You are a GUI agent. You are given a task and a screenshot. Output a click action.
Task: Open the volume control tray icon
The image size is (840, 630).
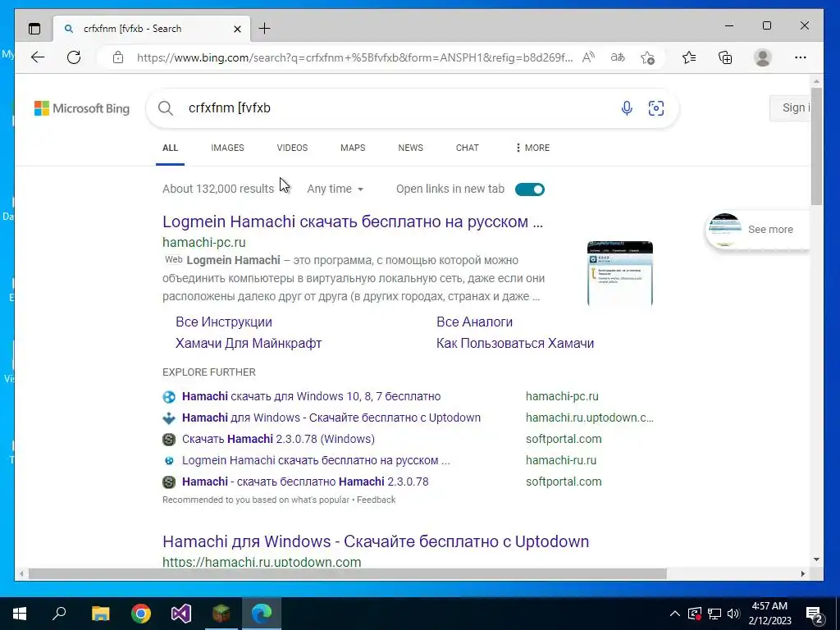tap(733, 614)
